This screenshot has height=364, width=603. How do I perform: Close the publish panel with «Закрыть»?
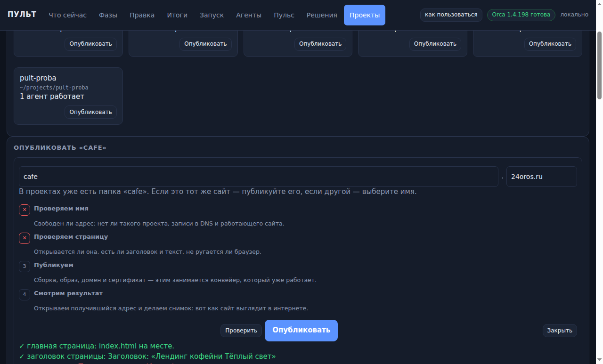point(560,331)
